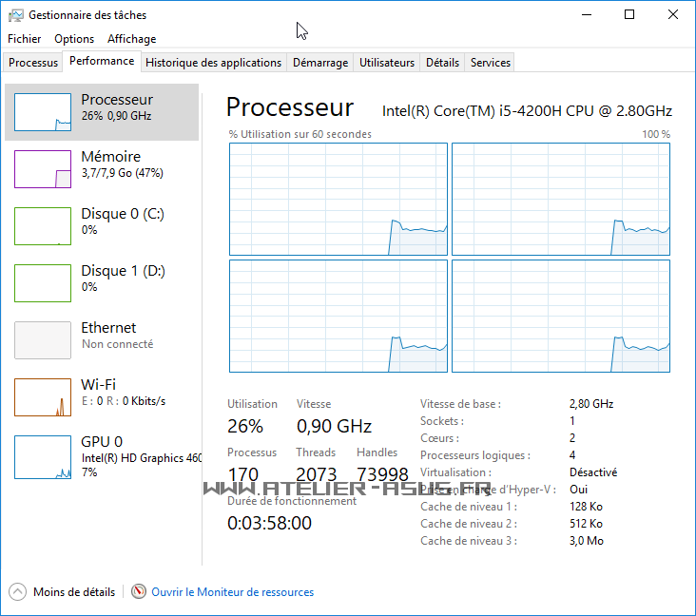Click the top-left CPU core graph

click(338, 199)
